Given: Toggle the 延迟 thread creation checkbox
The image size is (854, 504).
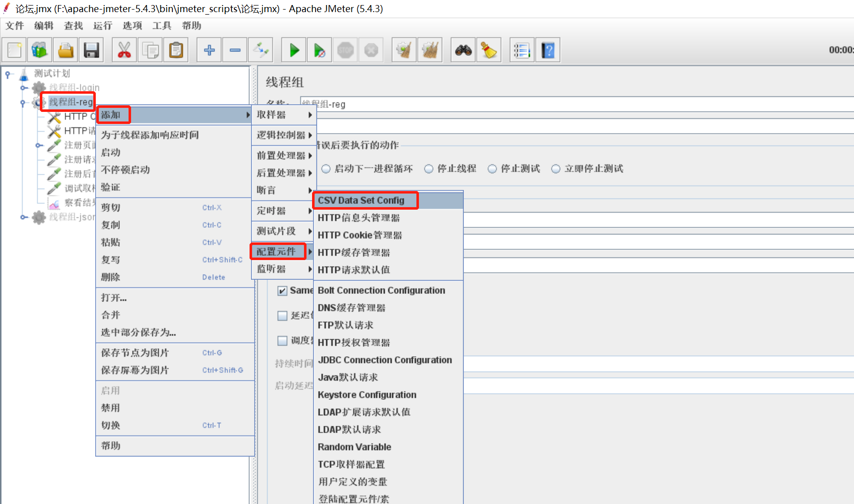Looking at the screenshot, I should click(283, 316).
